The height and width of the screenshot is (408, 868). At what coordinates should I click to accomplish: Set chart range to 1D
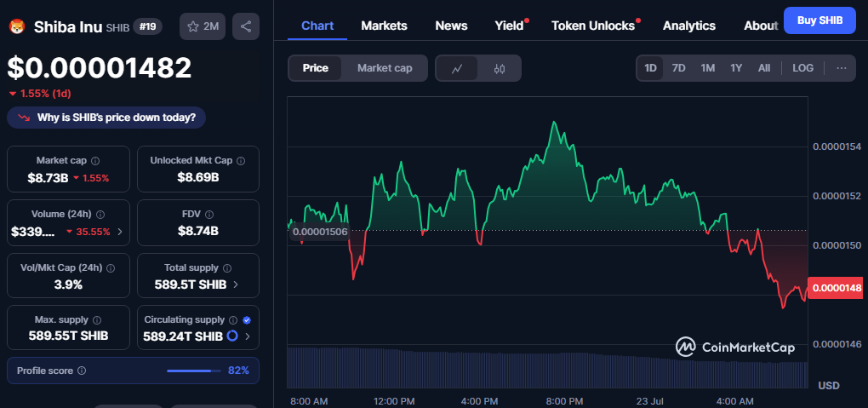(x=650, y=68)
